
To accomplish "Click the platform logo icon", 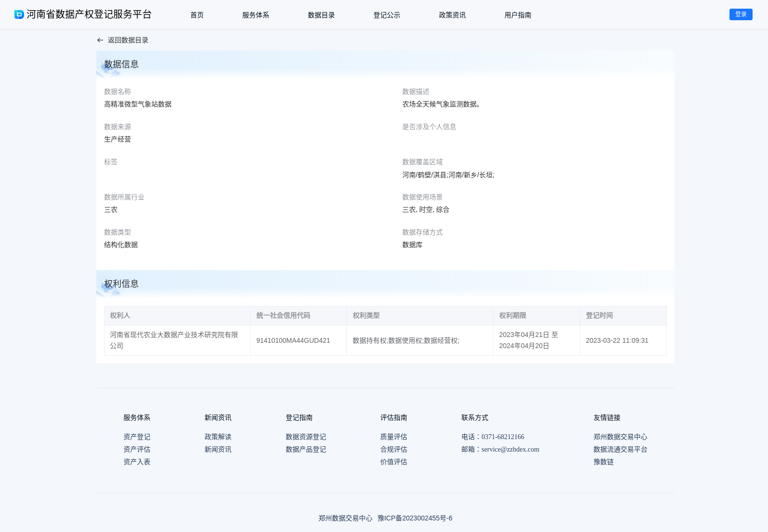I will click(19, 14).
